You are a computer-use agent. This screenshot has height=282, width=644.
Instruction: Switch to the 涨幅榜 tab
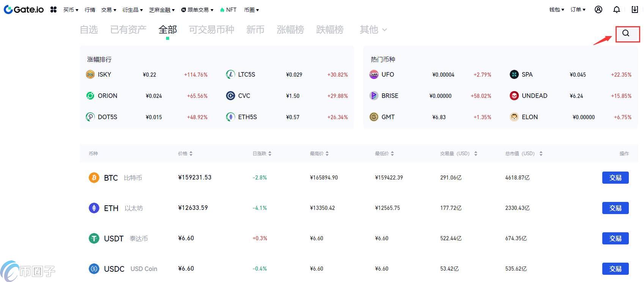tap(291, 30)
